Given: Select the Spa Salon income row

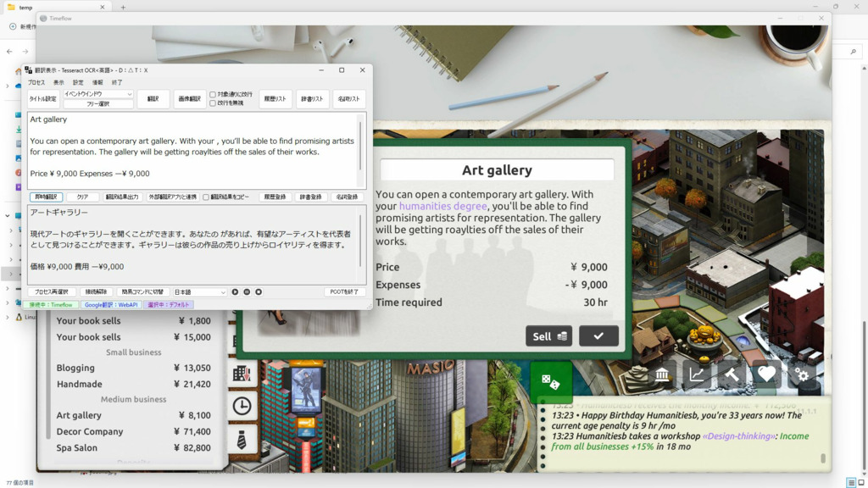Looking at the screenshot, I should tap(133, 447).
